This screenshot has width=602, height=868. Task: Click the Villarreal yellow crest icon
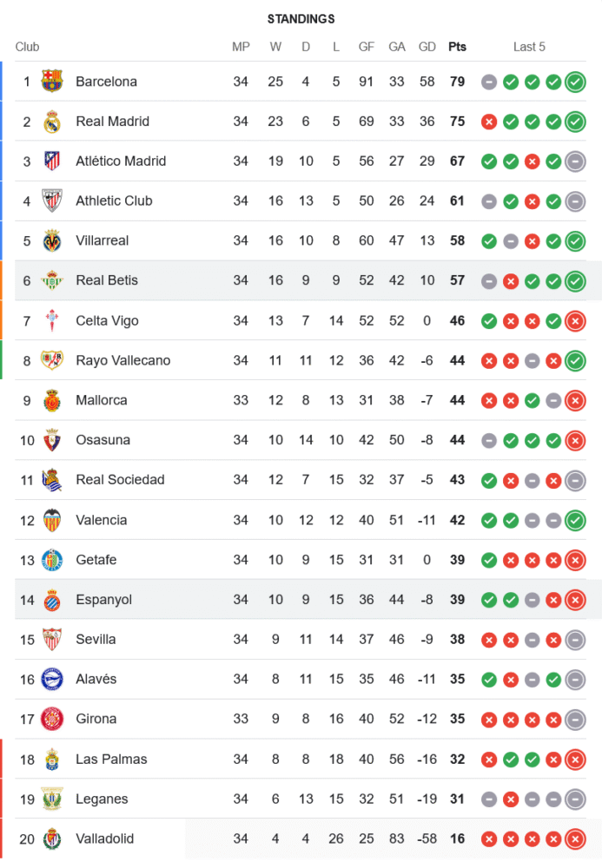tap(52, 240)
